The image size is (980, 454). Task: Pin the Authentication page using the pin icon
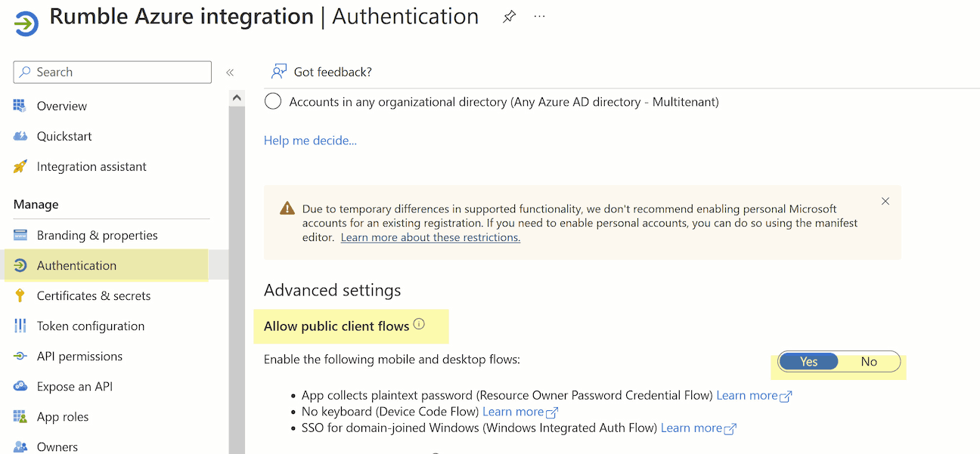click(x=510, y=17)
